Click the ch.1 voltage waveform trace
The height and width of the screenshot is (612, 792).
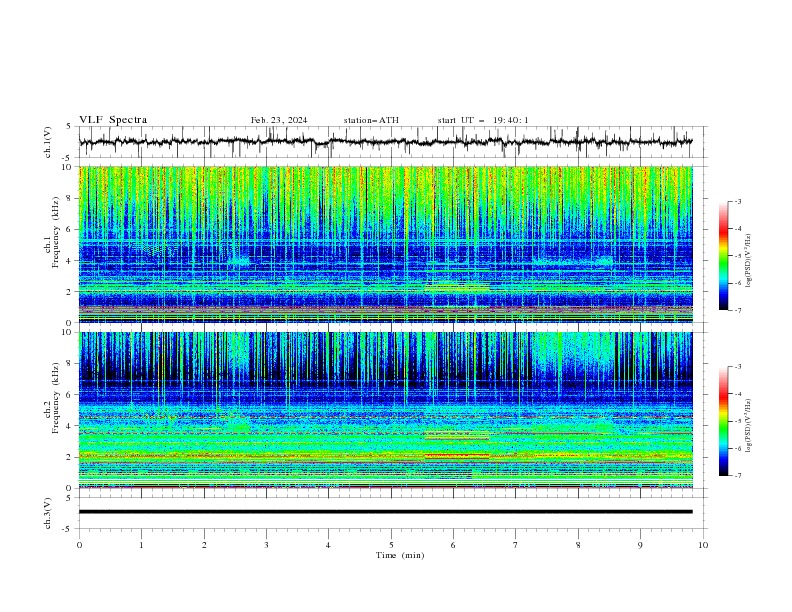click(x=385, y=142)
